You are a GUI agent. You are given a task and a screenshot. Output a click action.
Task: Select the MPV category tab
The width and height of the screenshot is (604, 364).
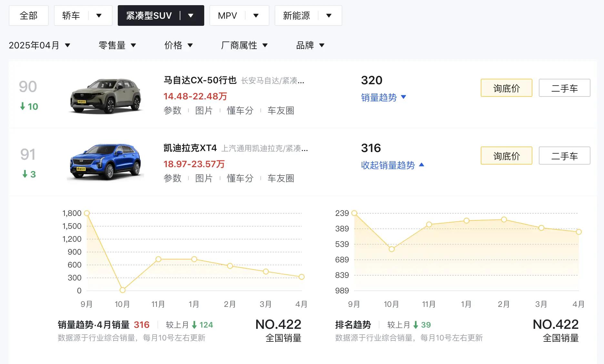pyautogui.click(x=227, y=15)
